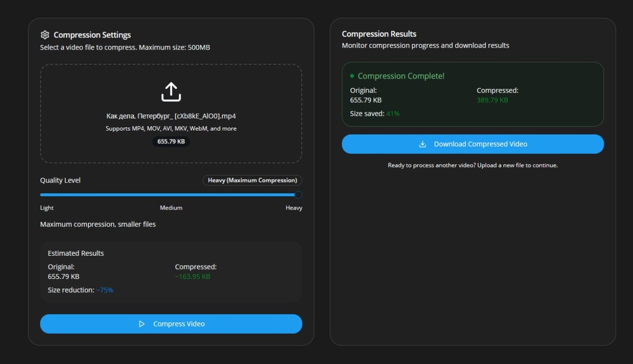Click the Quality Level label
This screenshot has width=633, height=364.
60,180
